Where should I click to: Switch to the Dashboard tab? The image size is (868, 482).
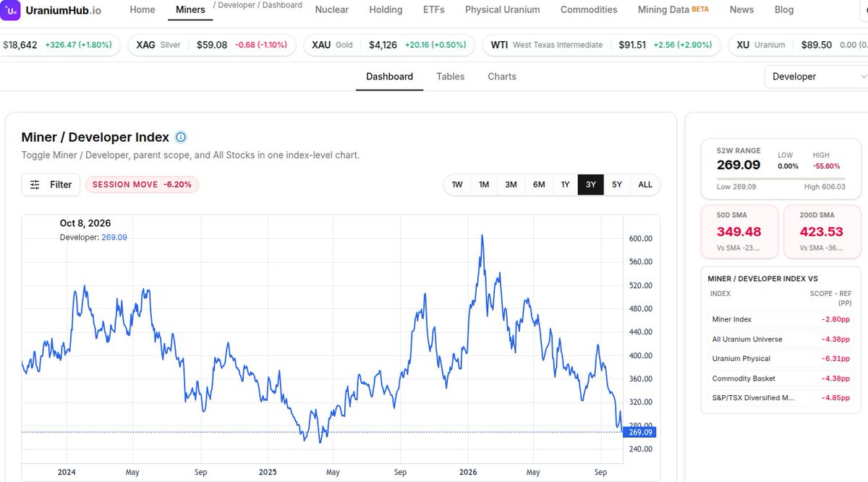(389, 77)
